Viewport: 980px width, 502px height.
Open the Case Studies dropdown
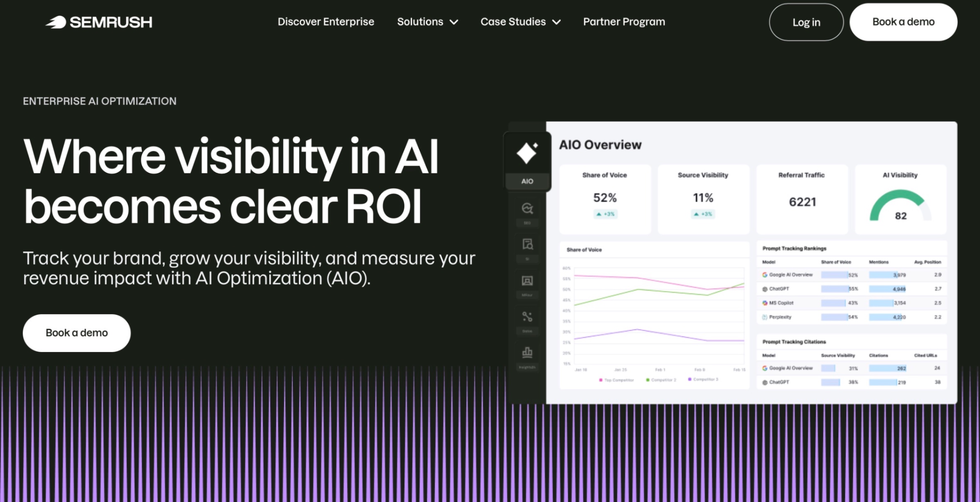point(520,22)
